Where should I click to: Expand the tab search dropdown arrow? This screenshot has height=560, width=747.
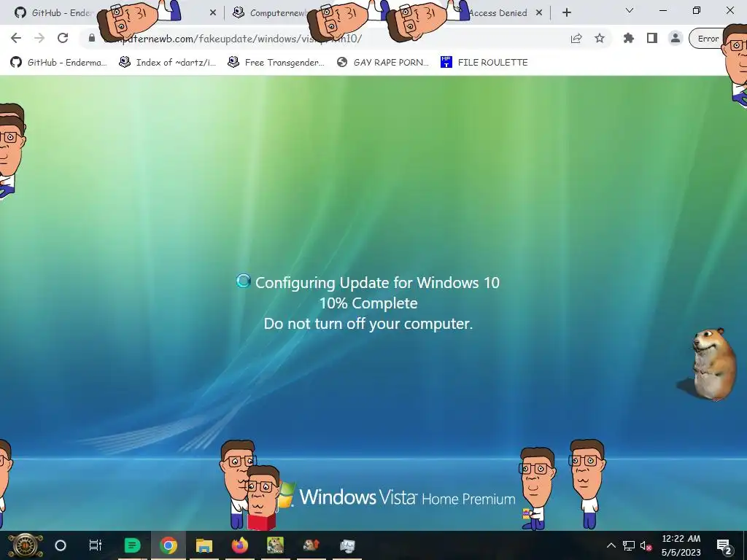point(630,10)
